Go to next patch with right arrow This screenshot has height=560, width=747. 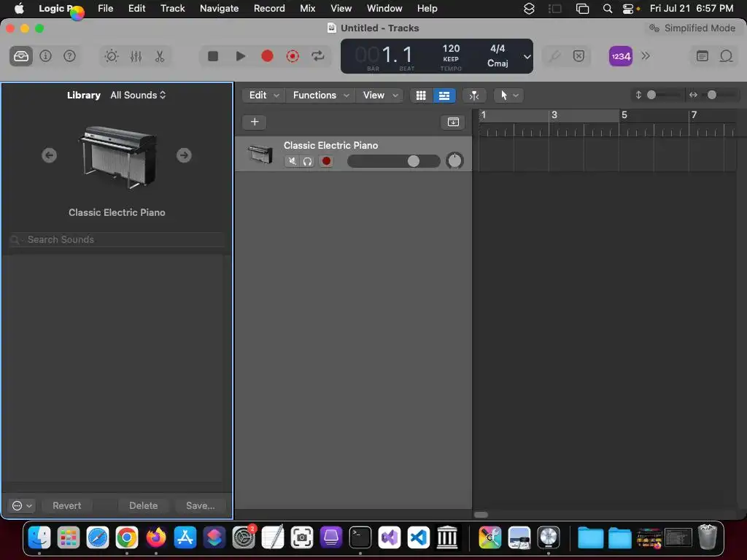[184, 155]
